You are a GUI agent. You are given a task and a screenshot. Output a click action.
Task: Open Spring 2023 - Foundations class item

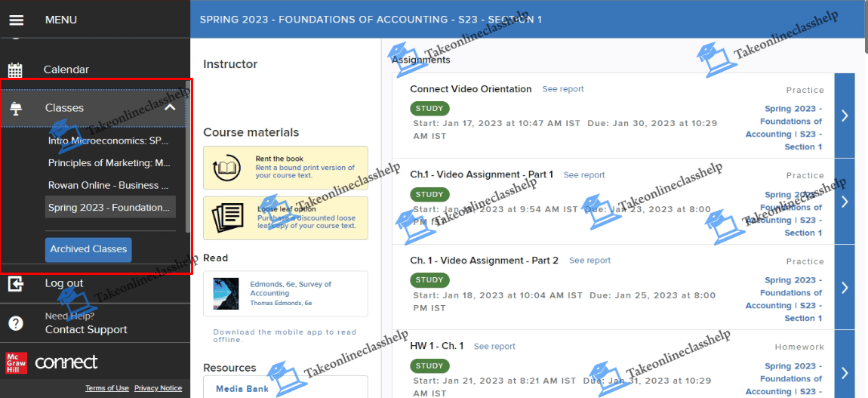pos(110,207)
